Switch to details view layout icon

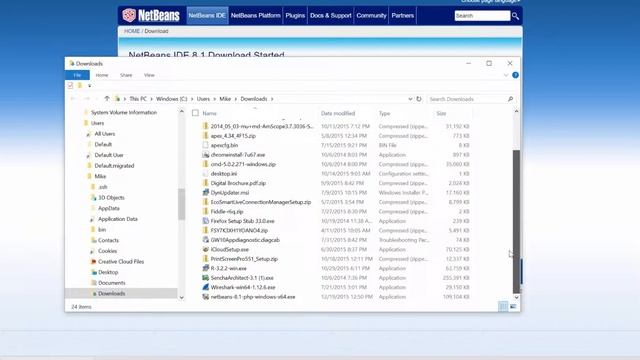pos(503,306)
